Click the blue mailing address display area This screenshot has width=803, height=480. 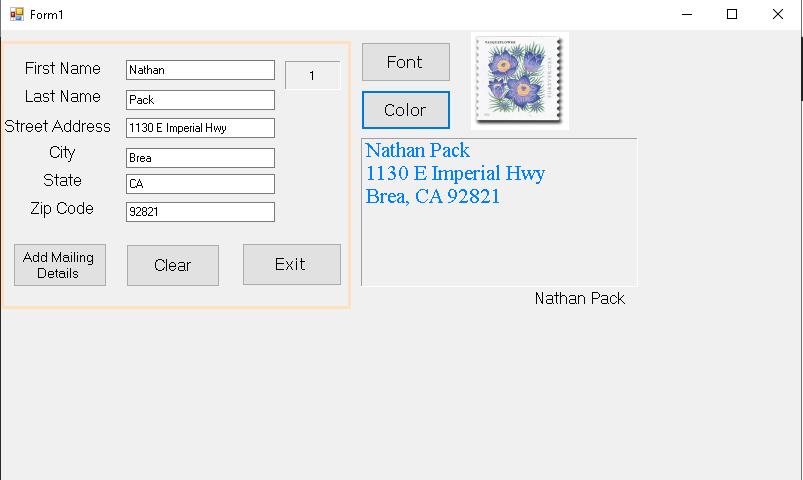tap(498, 212)
